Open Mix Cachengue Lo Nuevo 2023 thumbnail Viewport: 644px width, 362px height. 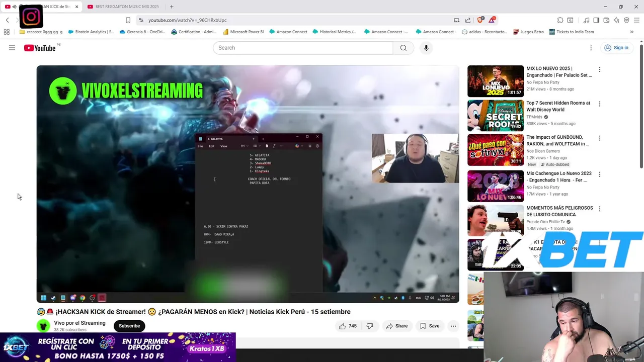(496, 186)
